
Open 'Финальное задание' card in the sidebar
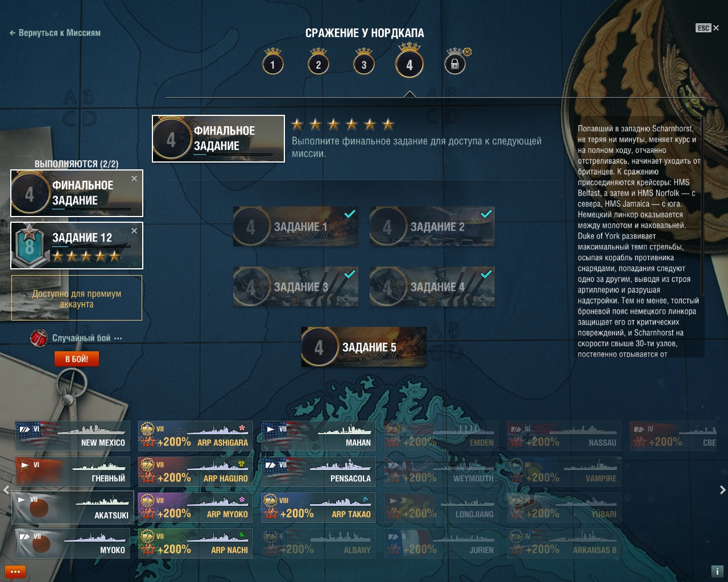tap(76, 193)
